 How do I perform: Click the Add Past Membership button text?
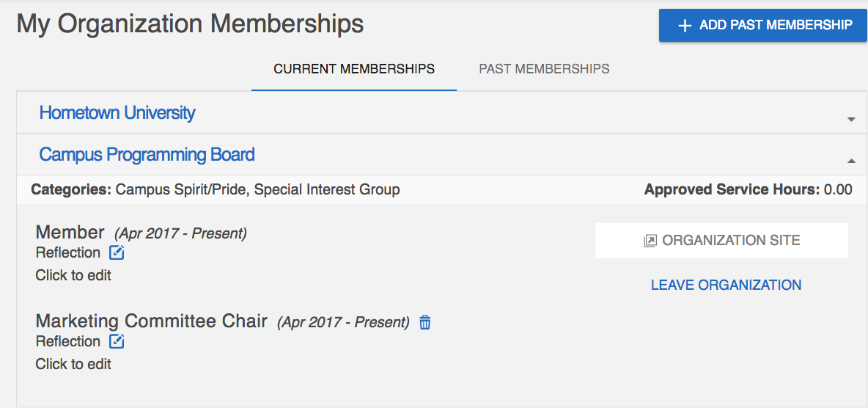[x=776, y=25]
